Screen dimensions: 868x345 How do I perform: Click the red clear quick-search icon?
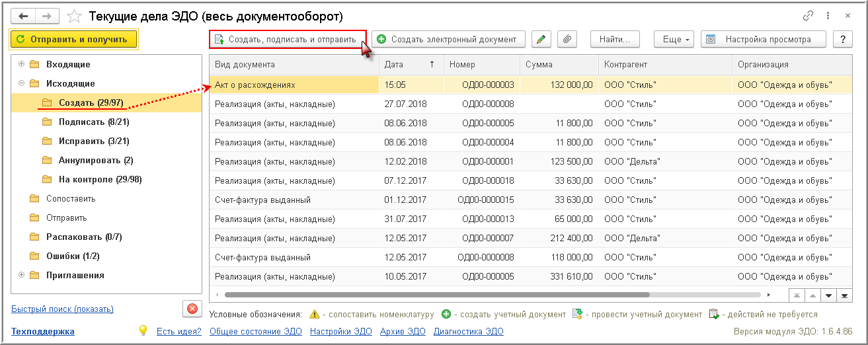192,309
